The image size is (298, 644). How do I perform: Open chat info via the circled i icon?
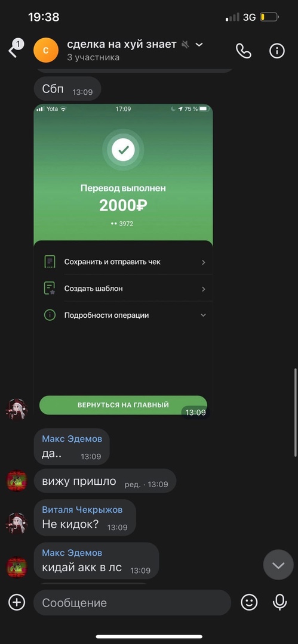[277, 51]
